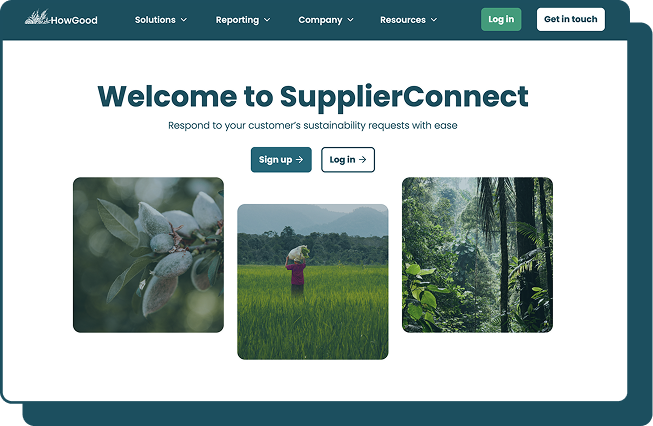Open the Resources menu

click(408, 20)
